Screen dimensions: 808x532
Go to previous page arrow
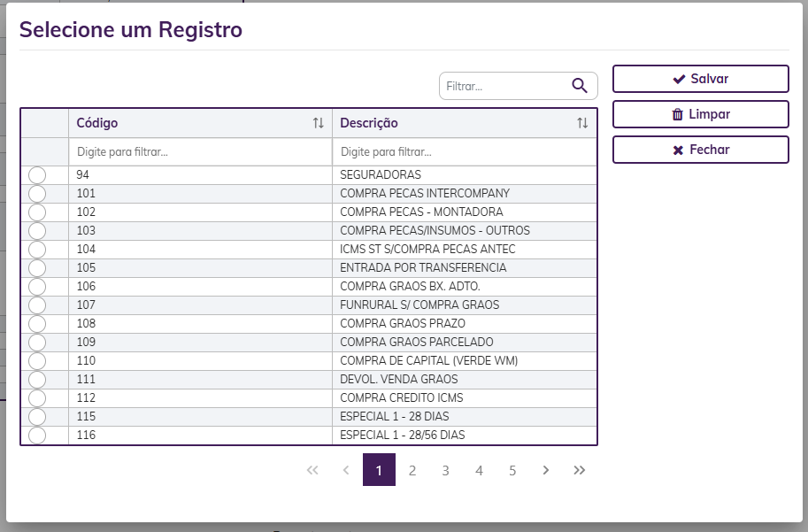tap(345, 470)
